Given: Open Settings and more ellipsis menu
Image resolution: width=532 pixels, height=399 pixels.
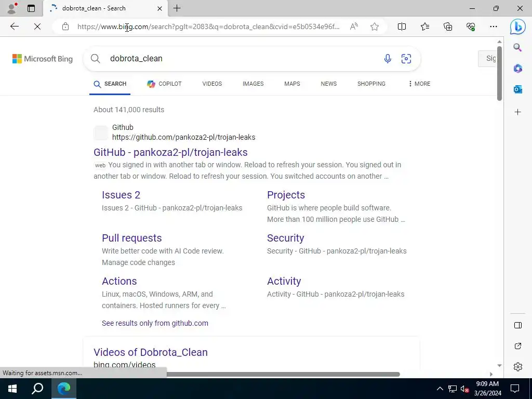Looking at the screenshot, I should [x=494, y=26].
